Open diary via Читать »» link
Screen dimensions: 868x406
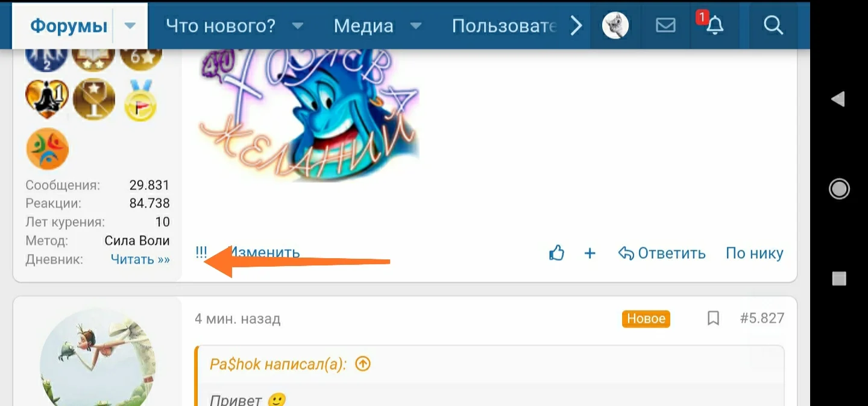pos(140,259)
